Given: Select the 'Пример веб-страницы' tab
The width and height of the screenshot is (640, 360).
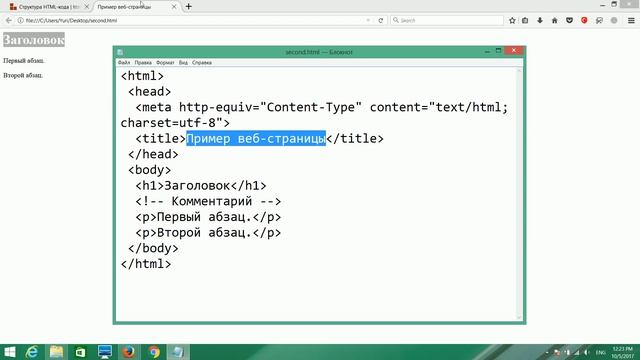Looking at the screenshot, I should (x=136, y=7).
